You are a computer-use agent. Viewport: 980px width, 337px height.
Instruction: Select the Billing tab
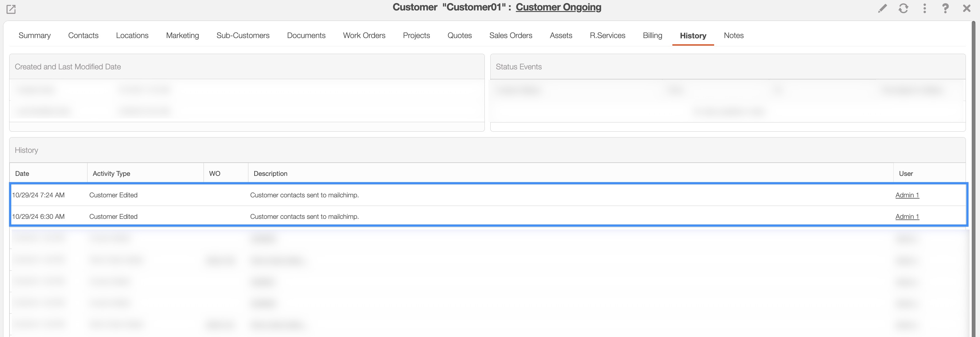(x=652, y=35)
